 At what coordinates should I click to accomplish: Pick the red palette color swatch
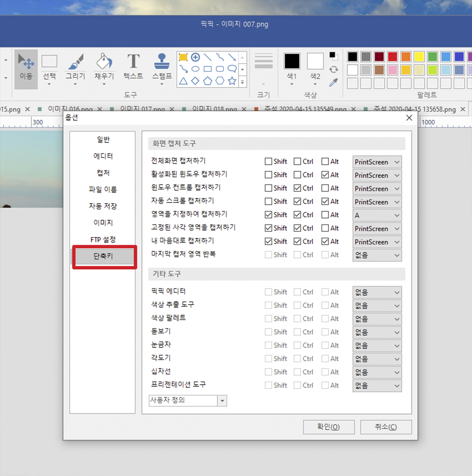pyautogui.click(x=392, y=57)
